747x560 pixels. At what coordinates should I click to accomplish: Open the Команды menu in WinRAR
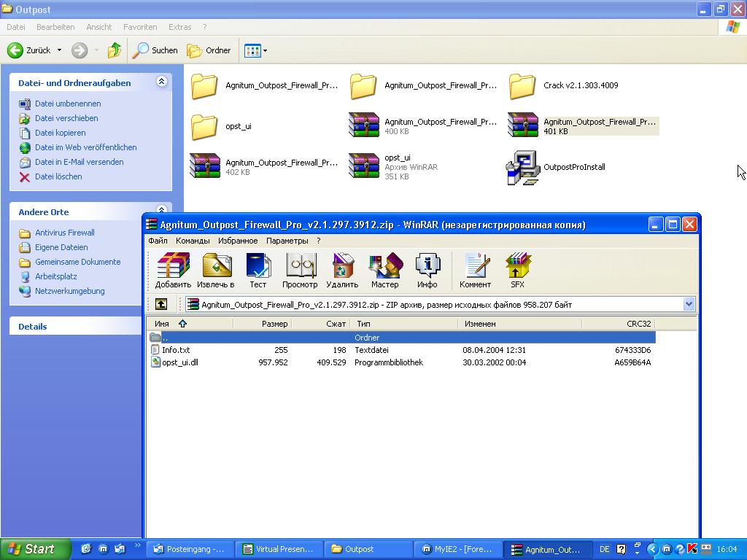point(193,241)
